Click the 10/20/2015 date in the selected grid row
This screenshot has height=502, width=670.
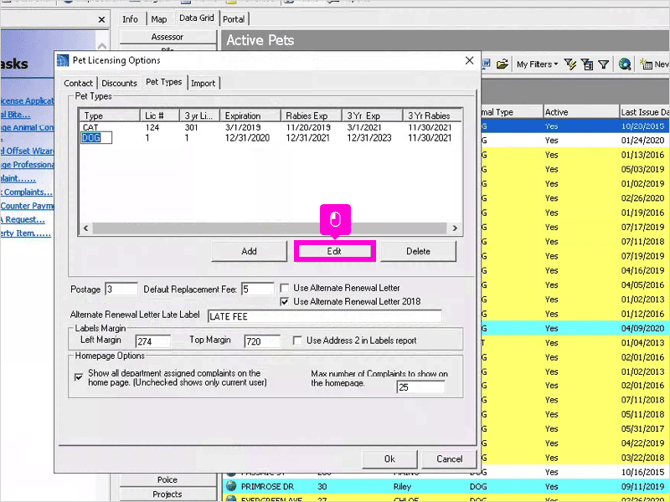[643, 126]
